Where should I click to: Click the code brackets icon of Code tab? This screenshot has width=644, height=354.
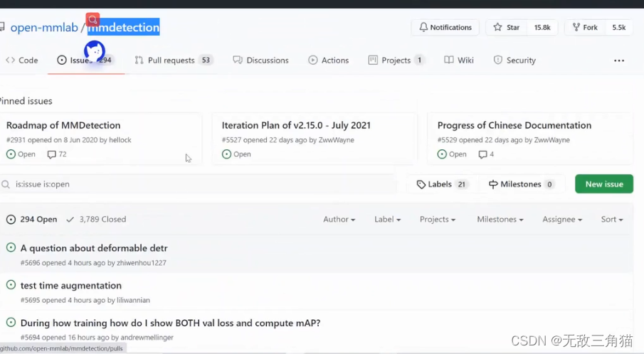[x=10, y=60]
